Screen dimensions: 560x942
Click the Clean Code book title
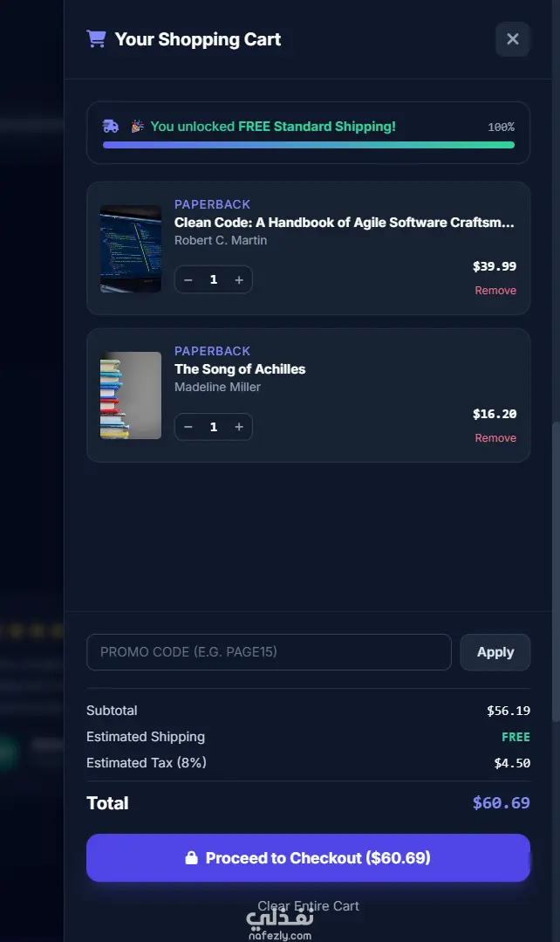click(x=344, y=223)
